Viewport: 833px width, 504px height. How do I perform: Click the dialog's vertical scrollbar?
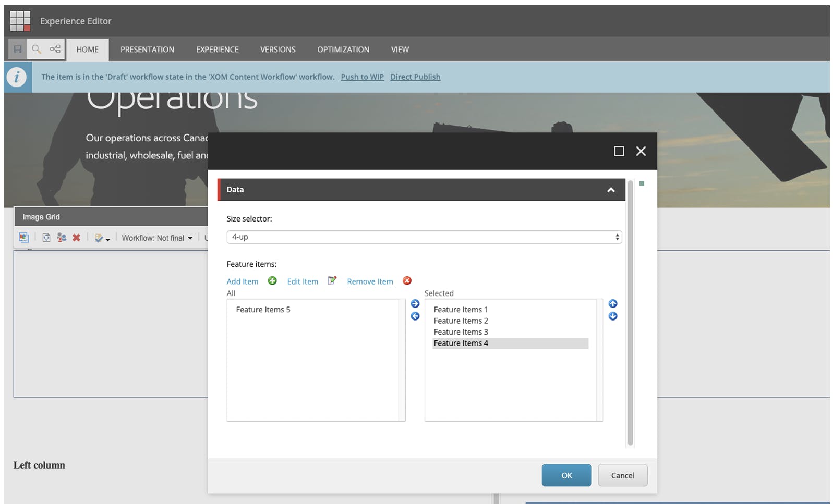click(630, 313)
